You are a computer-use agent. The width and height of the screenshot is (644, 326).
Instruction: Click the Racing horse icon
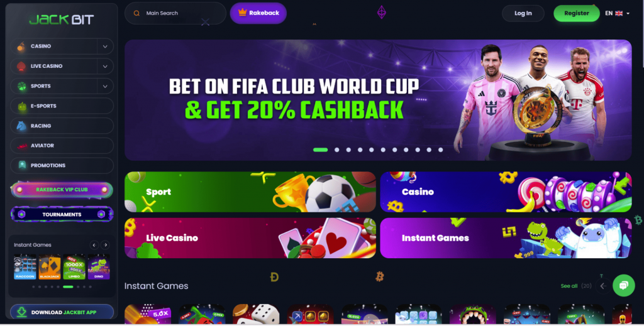tap(22, 126)
